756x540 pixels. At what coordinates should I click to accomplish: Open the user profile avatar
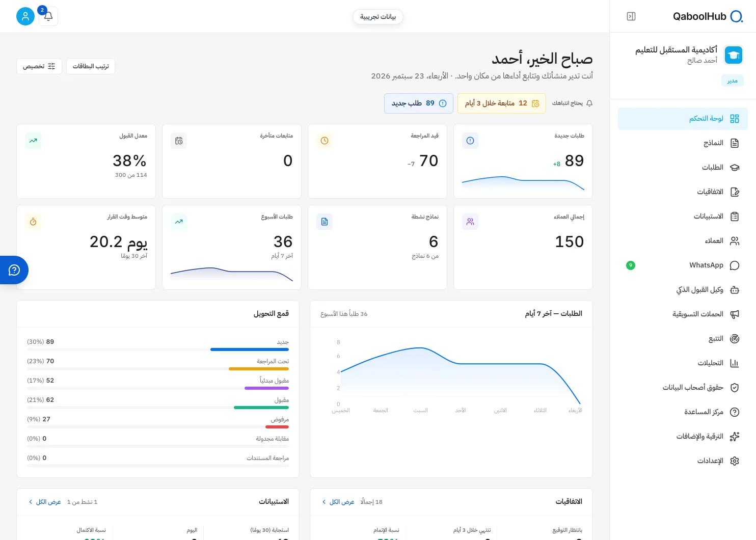(25, 16)
